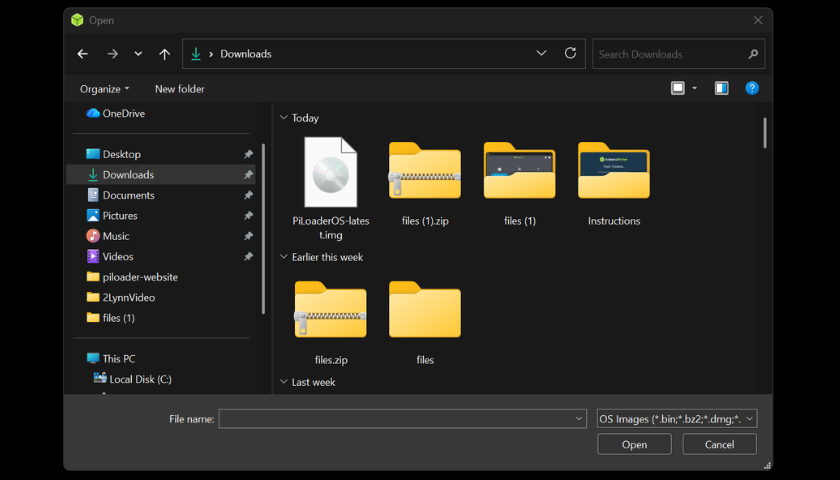Click the search magnifier icon
This screenshot has height=480, width=840.
point(753,54)
